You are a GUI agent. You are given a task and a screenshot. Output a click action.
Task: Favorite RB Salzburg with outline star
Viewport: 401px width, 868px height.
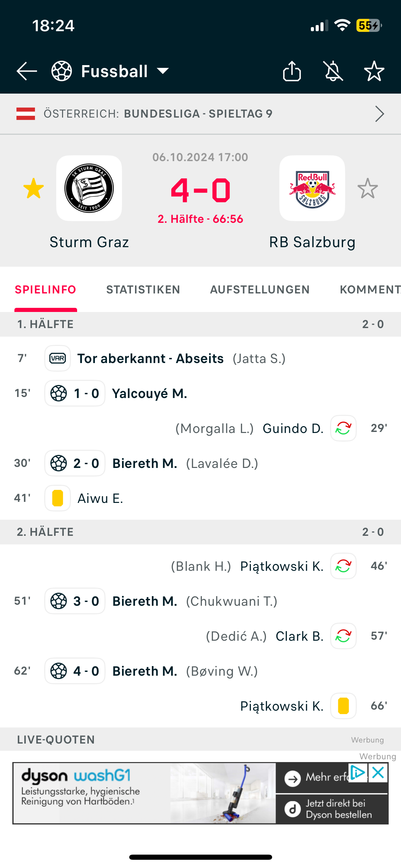[x=368, y=188]
